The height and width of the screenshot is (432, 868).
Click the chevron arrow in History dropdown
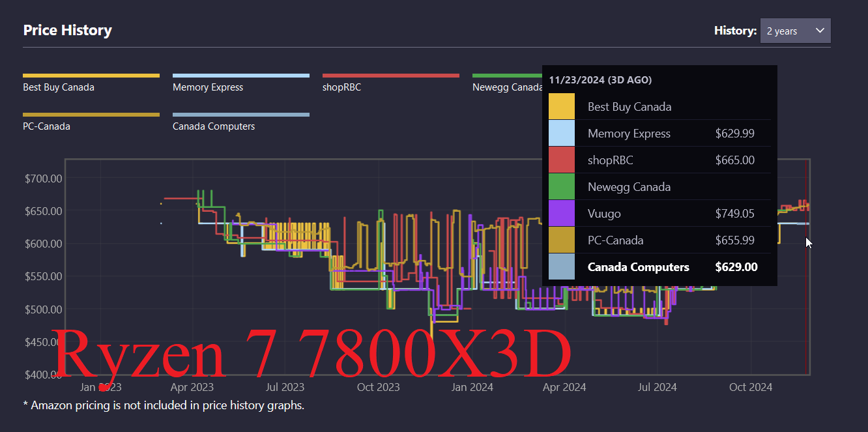[x=820, y=31]
